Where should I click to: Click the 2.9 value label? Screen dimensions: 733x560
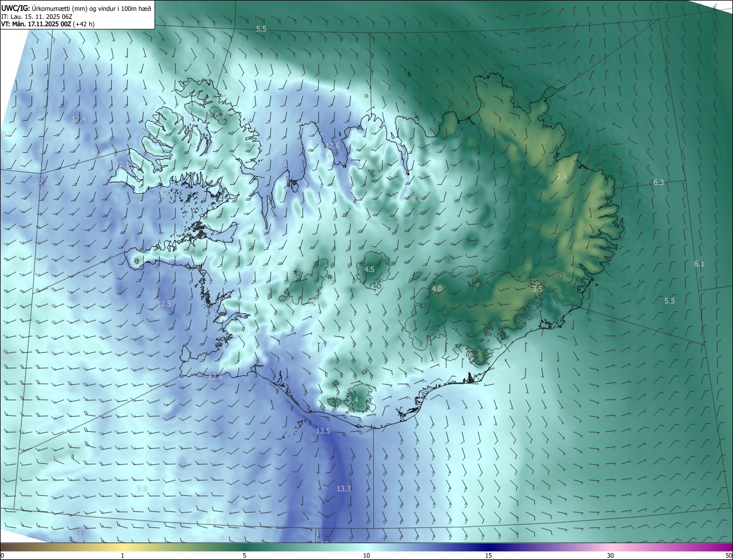(562, 177)
